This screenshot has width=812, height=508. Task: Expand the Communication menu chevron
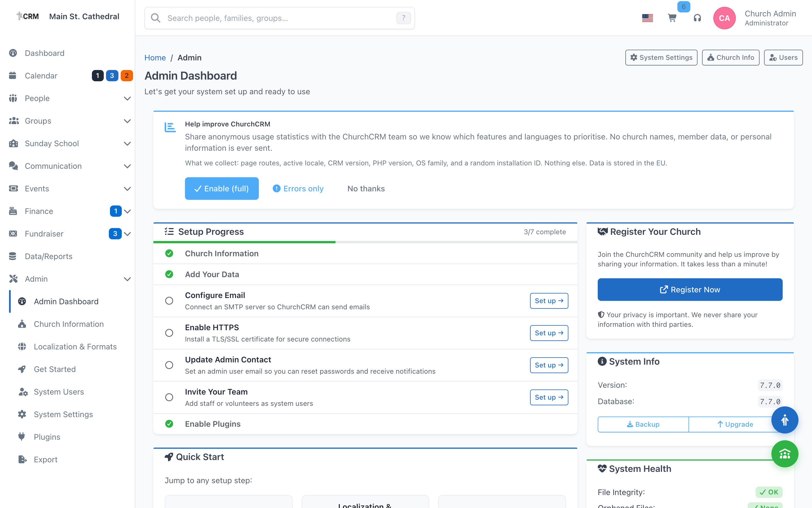pos(127,166)
